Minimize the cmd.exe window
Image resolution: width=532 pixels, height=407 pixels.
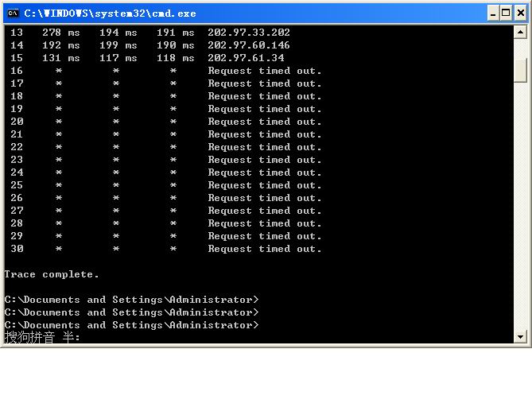pos(492,13)
